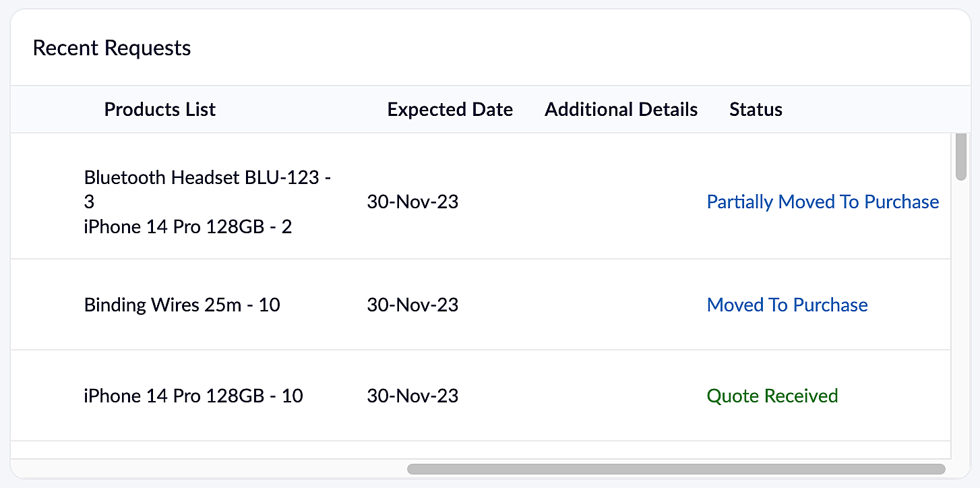Click the horizontal scrollbar track left of thumb

point(209,469)
